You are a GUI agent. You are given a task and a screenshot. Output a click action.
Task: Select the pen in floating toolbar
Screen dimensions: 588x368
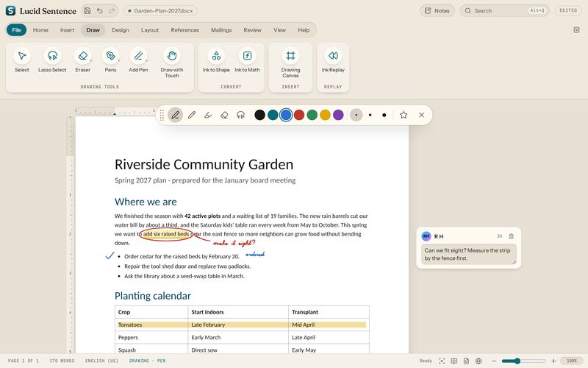point(175,115)
